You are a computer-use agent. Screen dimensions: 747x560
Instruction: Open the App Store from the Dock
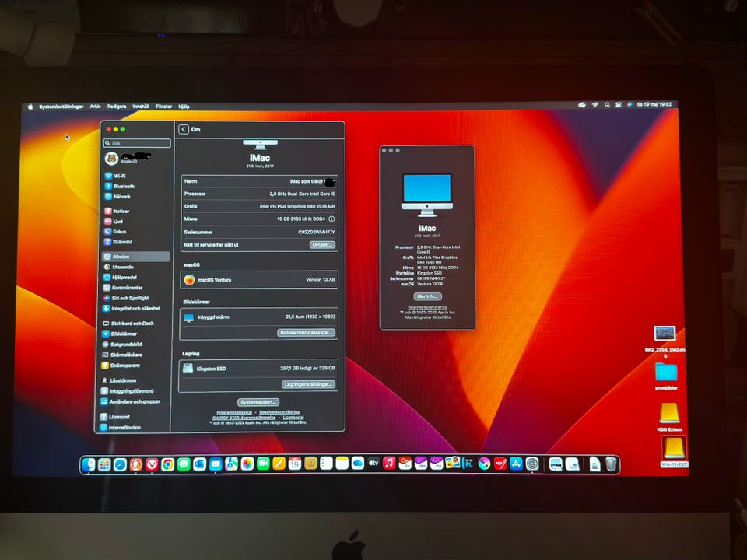pos(516,464)
